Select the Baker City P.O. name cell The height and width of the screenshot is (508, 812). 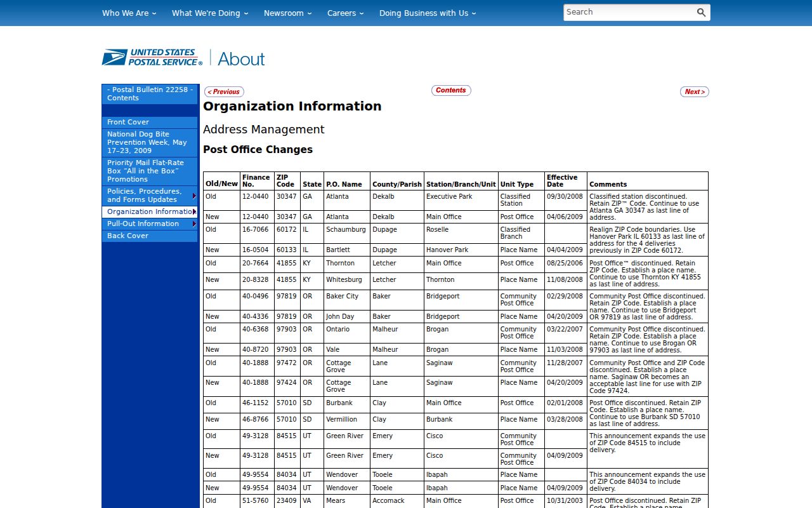click(346, 300)
